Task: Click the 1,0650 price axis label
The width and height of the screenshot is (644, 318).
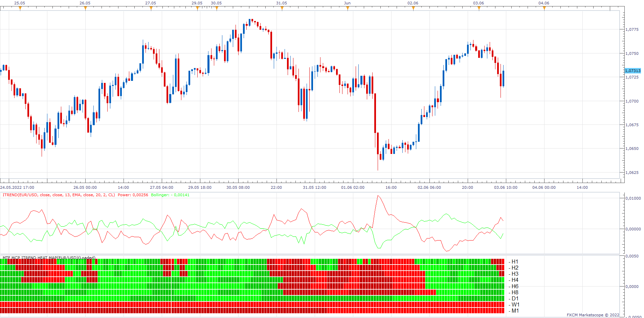Action: pyautogui.click(x=632, y=149)
